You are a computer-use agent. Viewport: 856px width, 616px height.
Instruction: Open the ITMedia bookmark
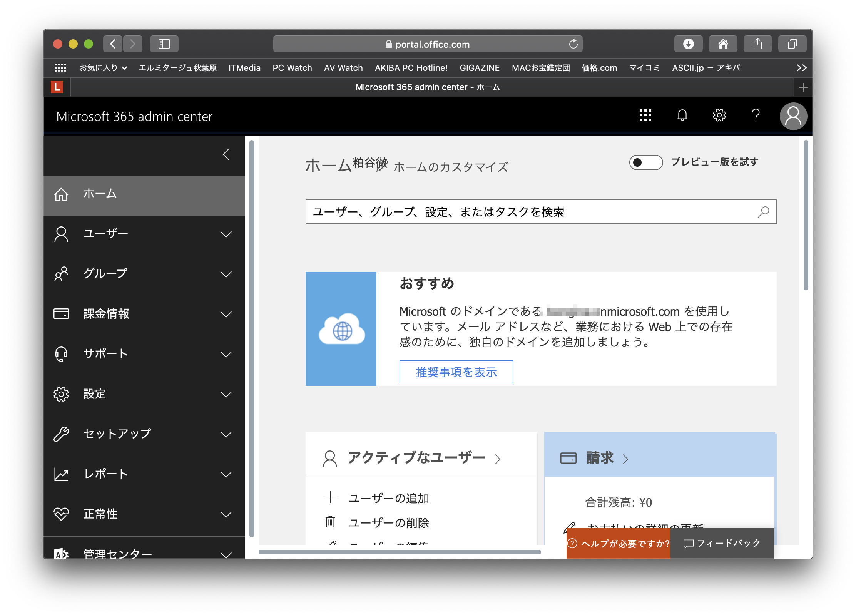click(x=244, y=68)
